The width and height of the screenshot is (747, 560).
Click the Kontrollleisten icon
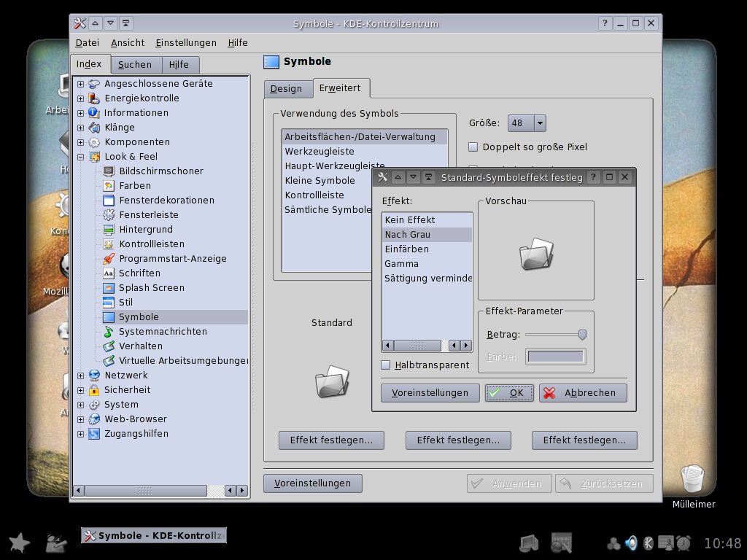(109, 244)
